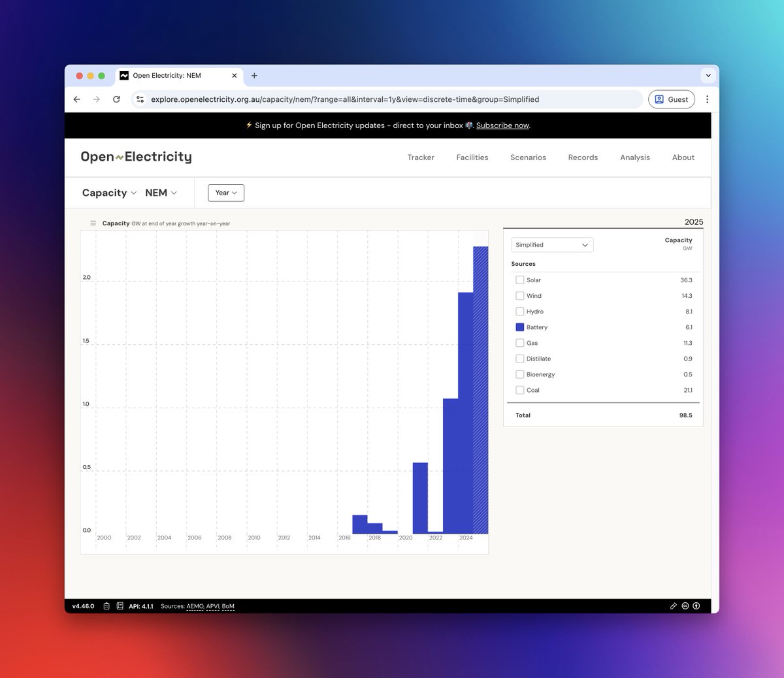The width and height of the screenshot is (784, 678).
Task: Click the Guest profile button
Action: [x=672, y=99]
